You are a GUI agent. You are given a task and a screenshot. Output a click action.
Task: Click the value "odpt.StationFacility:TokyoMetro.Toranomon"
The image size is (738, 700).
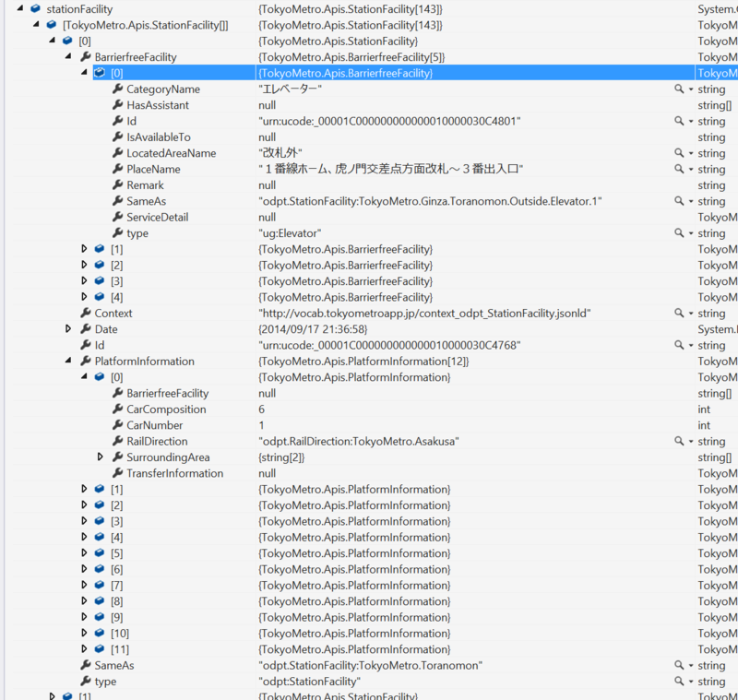(371, 665)
